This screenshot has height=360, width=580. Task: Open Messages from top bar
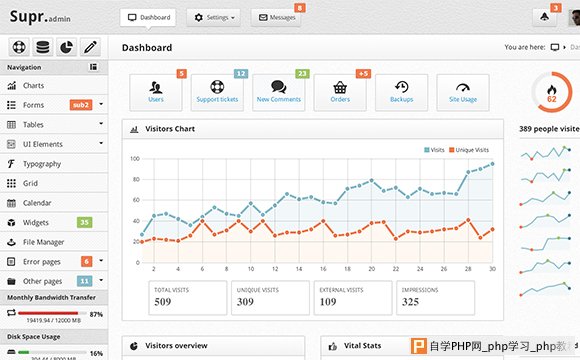pos(276,17)
